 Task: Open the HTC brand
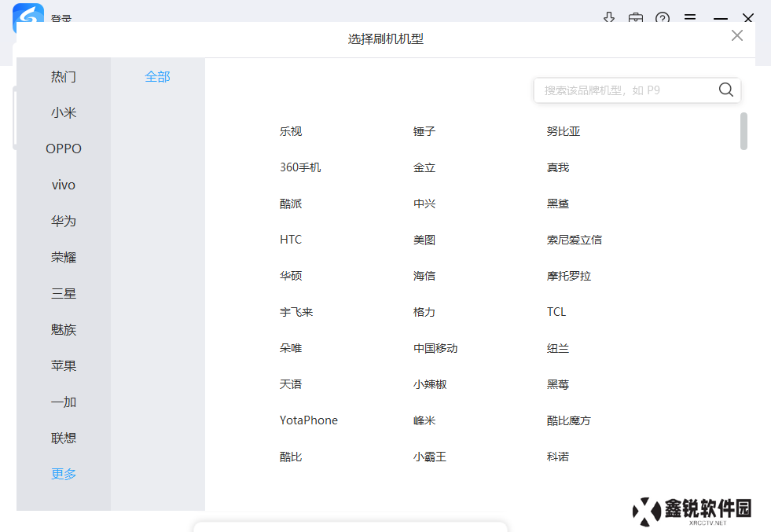291,240
